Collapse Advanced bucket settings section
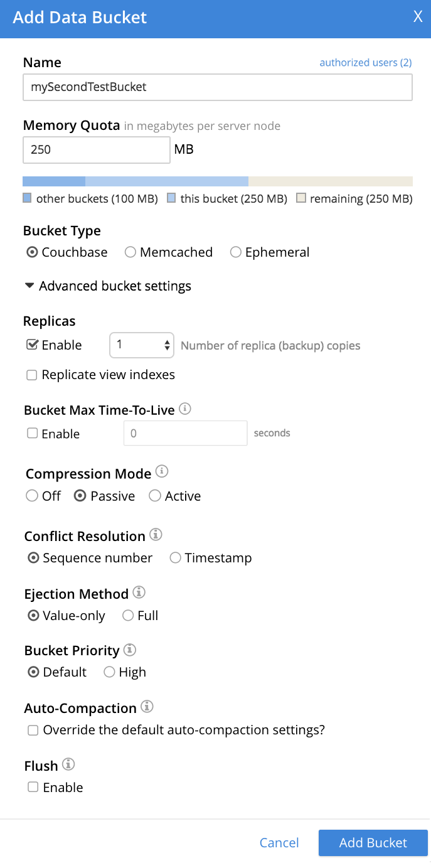The image size is (431, 868). click(x=108, y=286)
